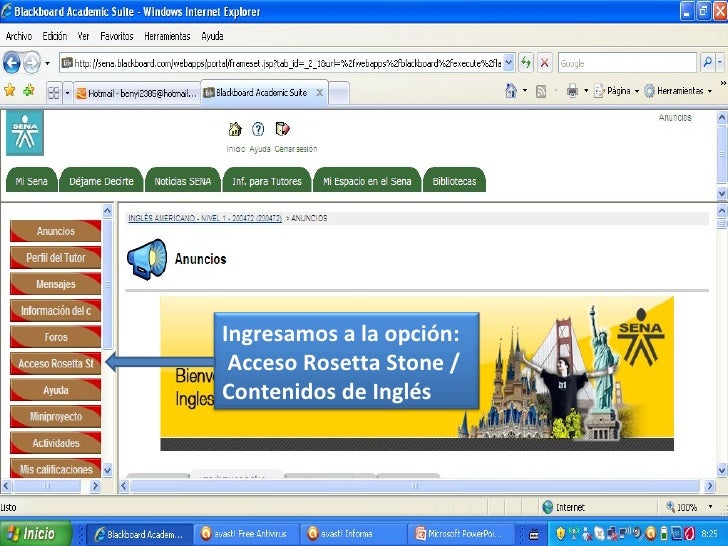Open Mensajes in sidebar
The width and height of the screenshot is (728, 546).
click(56, 284)
